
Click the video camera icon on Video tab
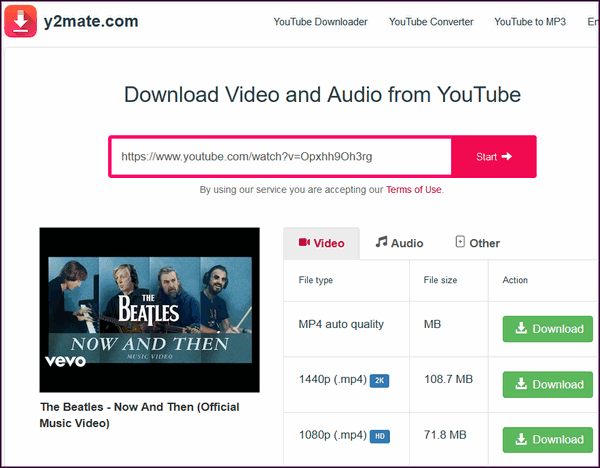pyautogui.click(x=304, y=242)
